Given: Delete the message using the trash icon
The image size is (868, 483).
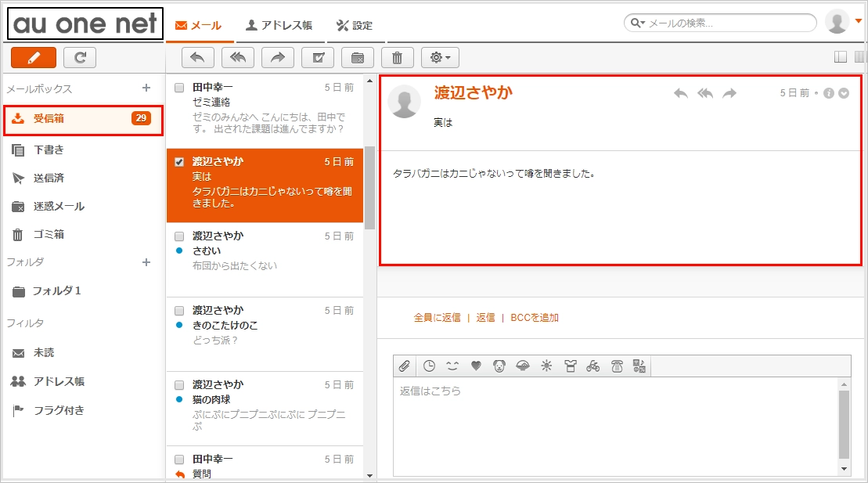Looking at the screenshot, I should click(396, 56).
